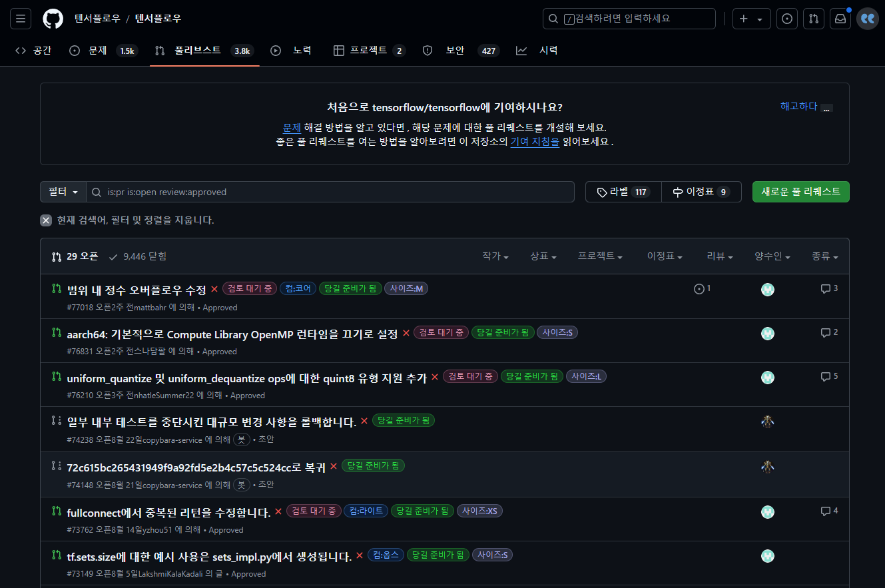Screen dimensions: 885x588
Task: Expand the 양수인 assignee filter
Action: coord(772,256)
